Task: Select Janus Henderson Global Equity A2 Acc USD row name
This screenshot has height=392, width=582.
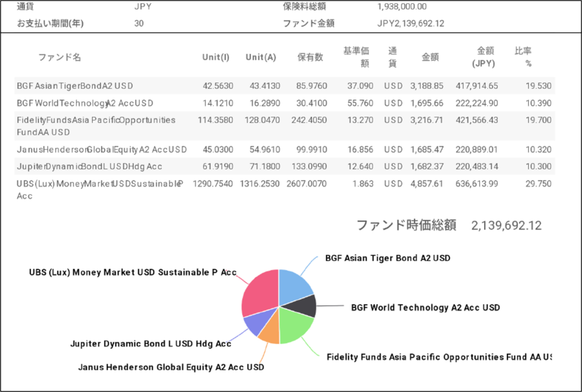Action: click(x=102, y=149)
